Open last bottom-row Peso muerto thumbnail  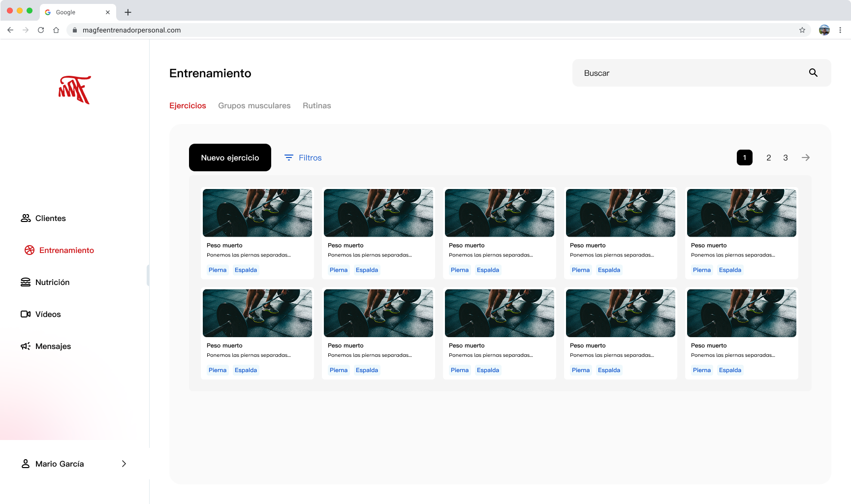tap(742, 313)
